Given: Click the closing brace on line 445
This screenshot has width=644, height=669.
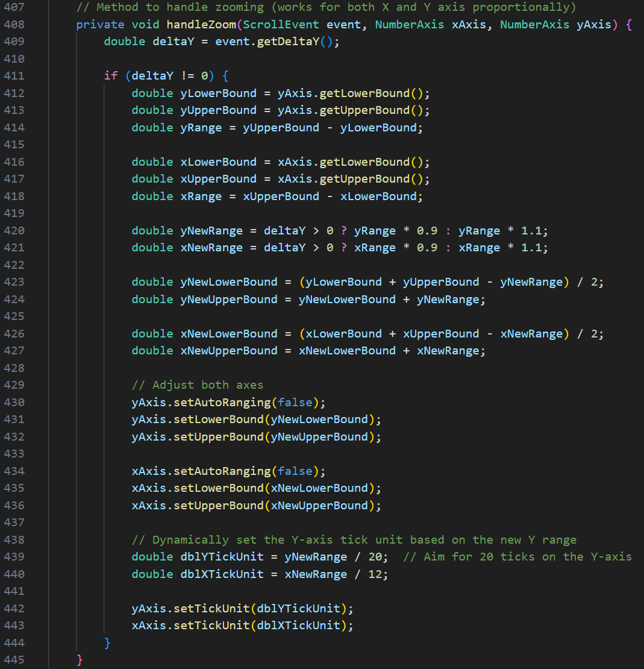Looking at the screenshot, I should coord(80,660).
